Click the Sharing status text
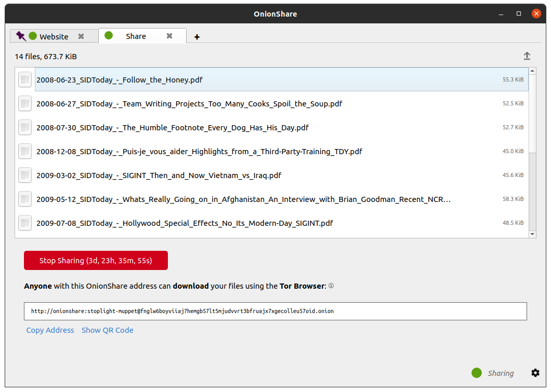Screen dimensions: 551x392 coord(501,373)
